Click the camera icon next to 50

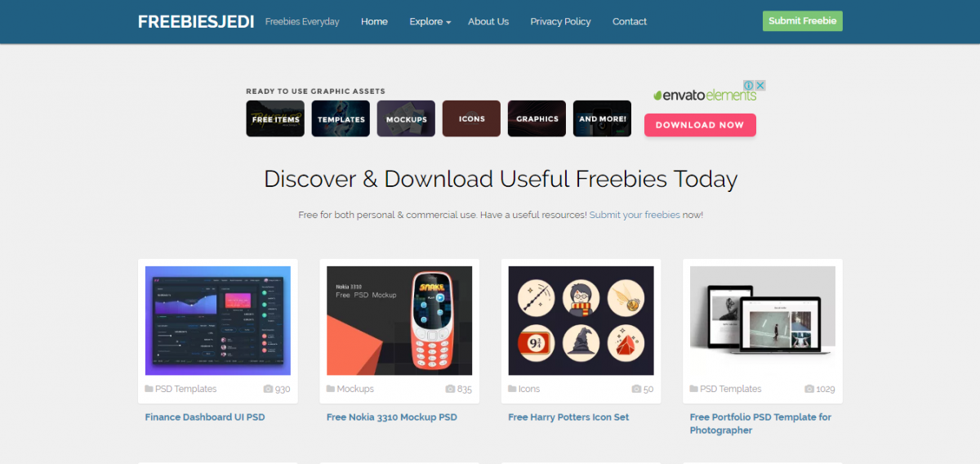(637, 389)
